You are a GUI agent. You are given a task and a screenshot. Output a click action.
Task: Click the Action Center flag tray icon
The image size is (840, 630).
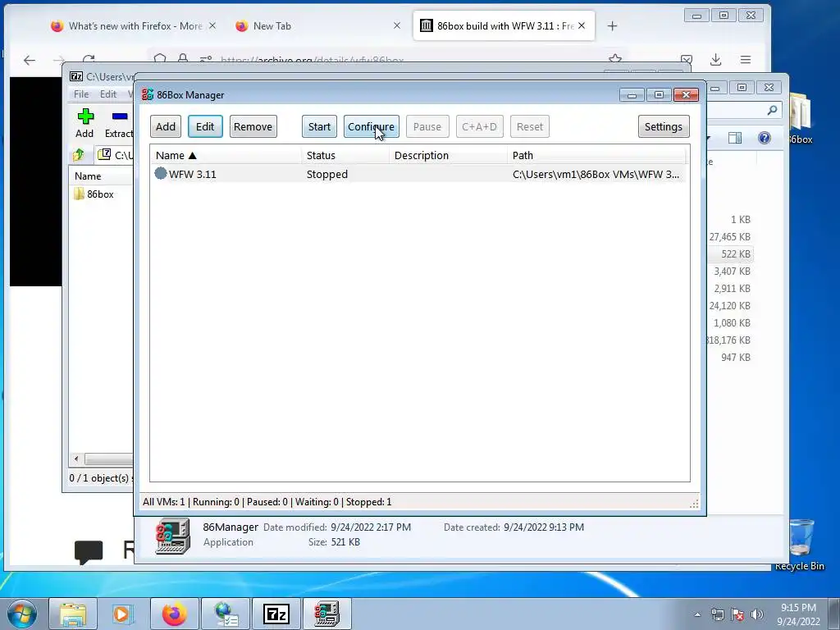pos(737,614)
